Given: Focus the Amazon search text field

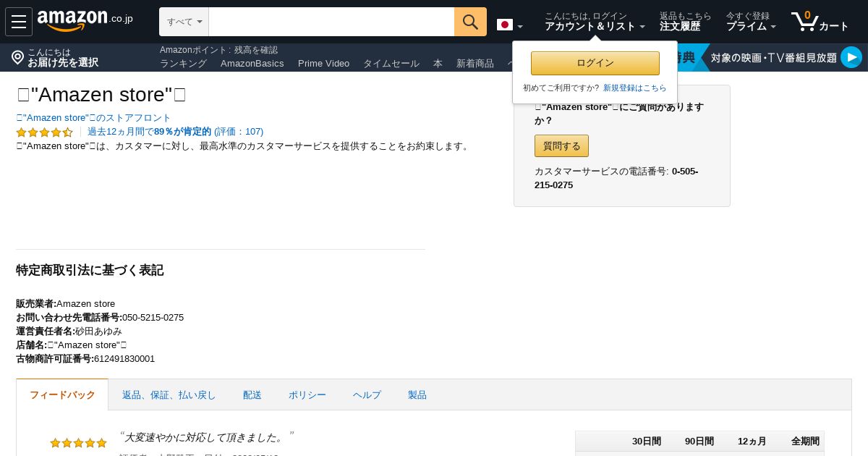Looking at the screenshot, I should click(331, 22).
